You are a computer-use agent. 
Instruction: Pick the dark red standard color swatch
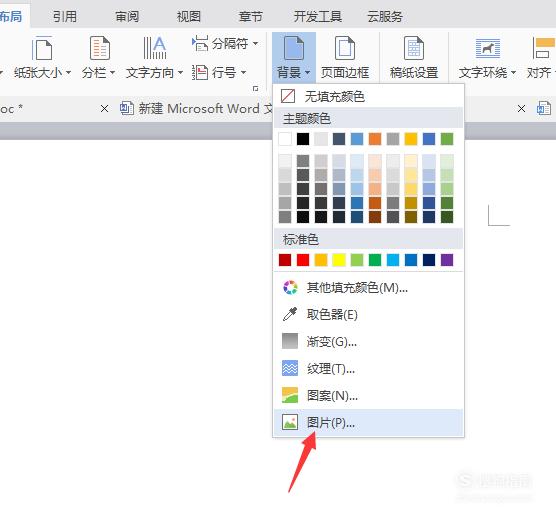pyautogui.click(x=285, y=260)
